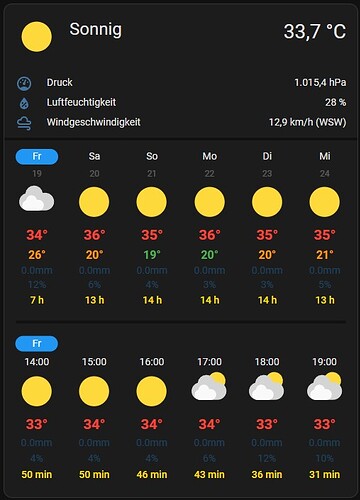Click the sun icon for 16:00
The image size is (360, 500).
point(152,391)
